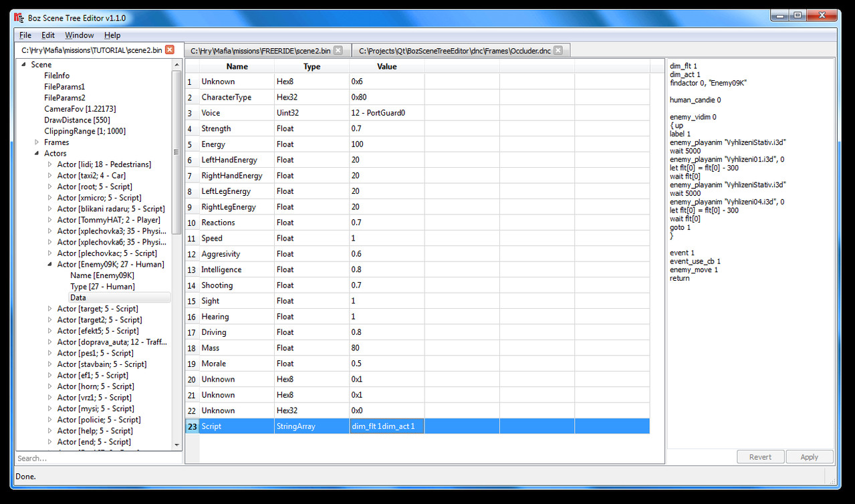Close the FREERIDE scene2.bin tab

coord(338,50)
